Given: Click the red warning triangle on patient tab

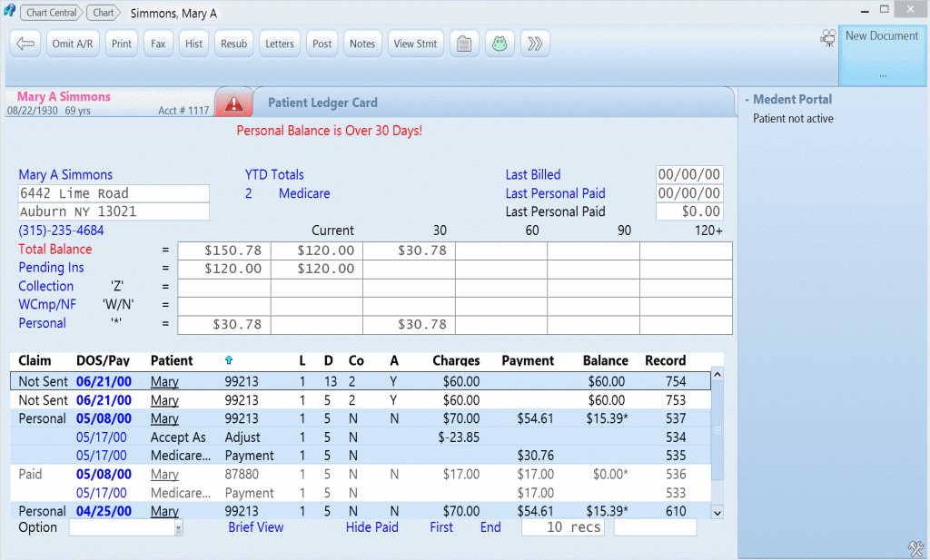Looking at the screenshot, I should 233,101.
